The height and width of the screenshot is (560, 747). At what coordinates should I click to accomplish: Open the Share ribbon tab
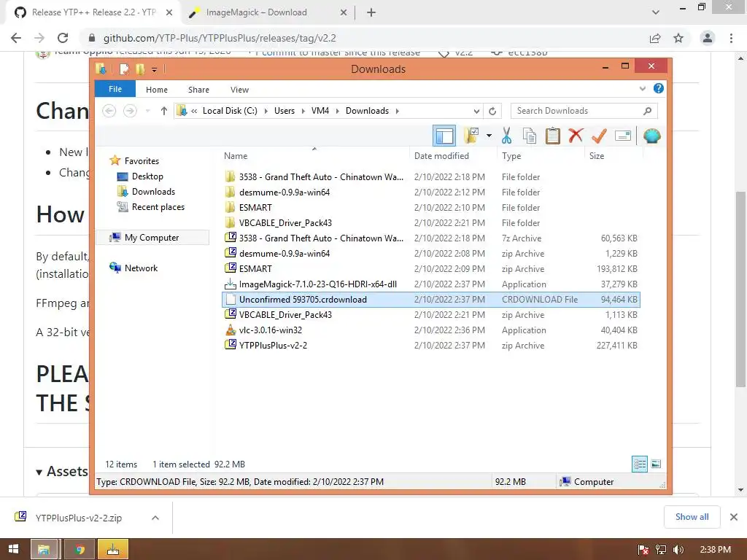[198, 90]
